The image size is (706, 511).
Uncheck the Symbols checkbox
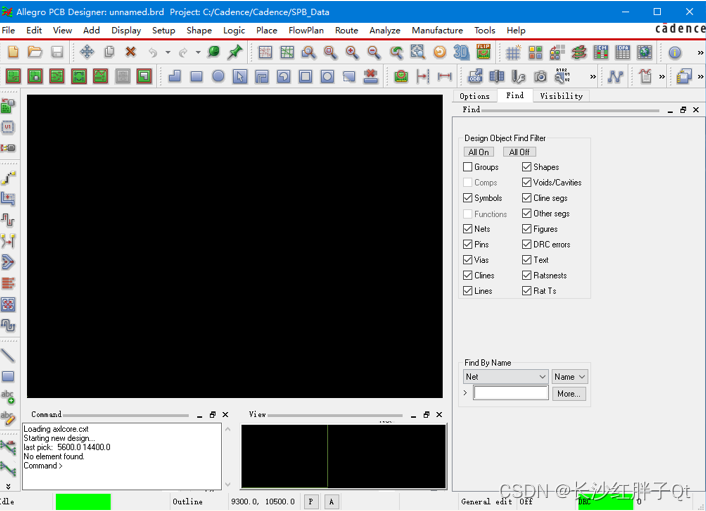467,198
